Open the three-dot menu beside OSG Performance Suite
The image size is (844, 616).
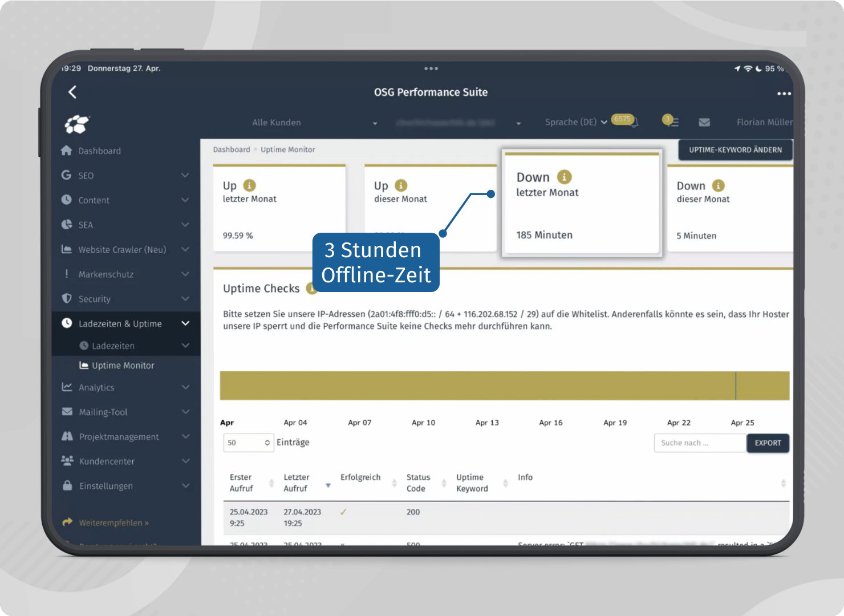point(784,94)
